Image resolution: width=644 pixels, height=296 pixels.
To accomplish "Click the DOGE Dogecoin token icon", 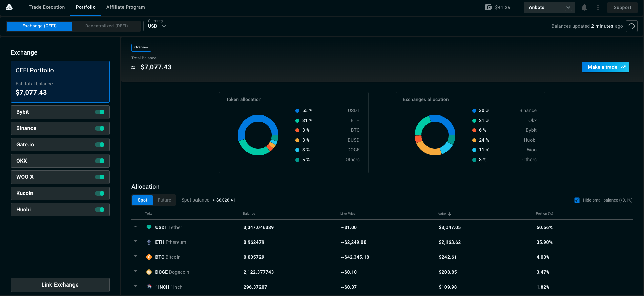I will 149,272.
